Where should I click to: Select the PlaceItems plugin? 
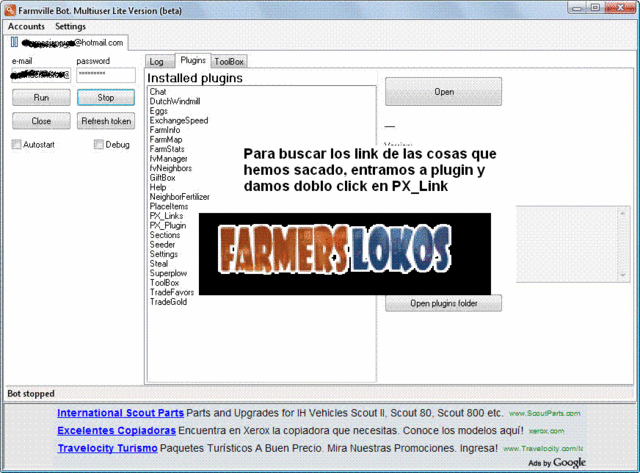169,207
